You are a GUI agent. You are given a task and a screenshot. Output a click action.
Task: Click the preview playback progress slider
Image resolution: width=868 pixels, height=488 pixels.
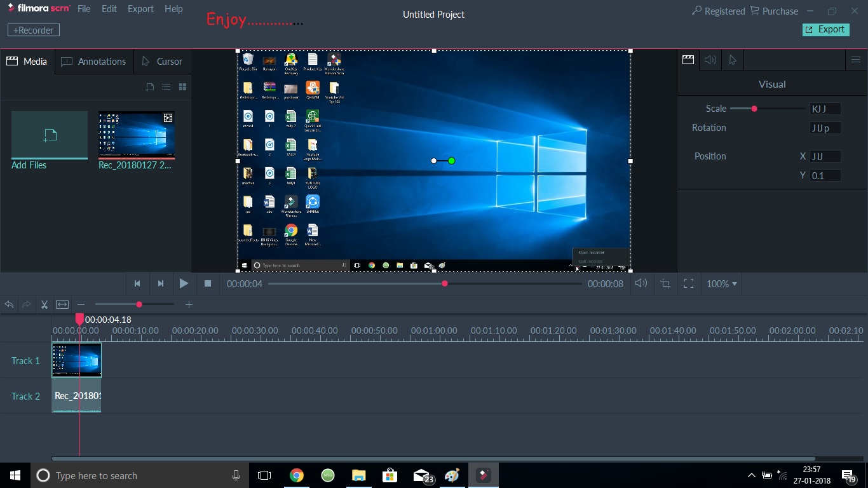pyautogui.click(x=424, y=283)
